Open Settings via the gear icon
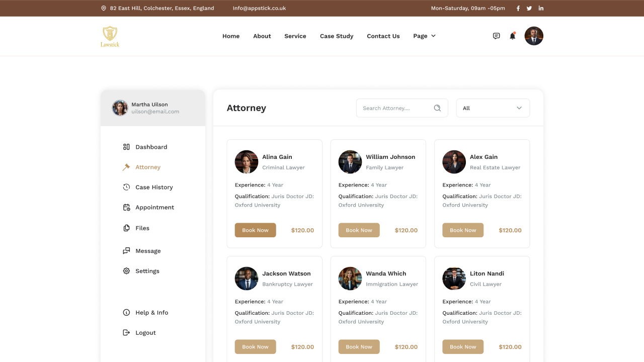Image resolution: width=644 pixels, height=362 pixels. click(x=126, y=270)
